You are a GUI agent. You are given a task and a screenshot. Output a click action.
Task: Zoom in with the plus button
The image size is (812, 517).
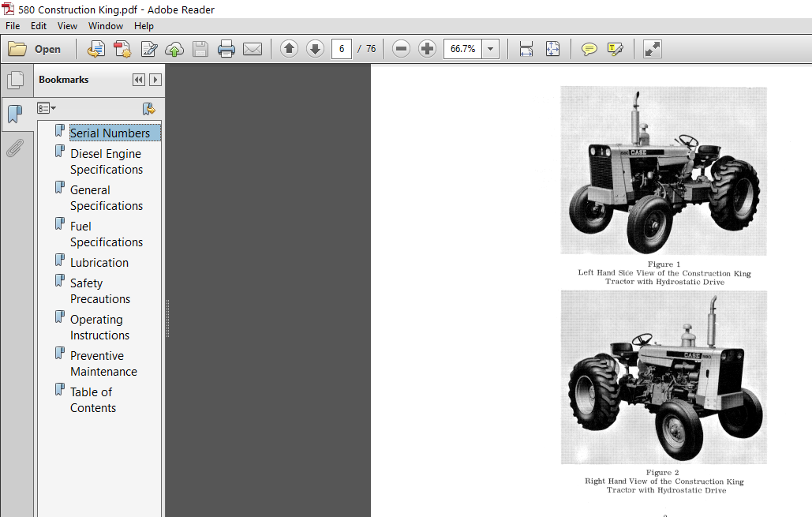427,49
